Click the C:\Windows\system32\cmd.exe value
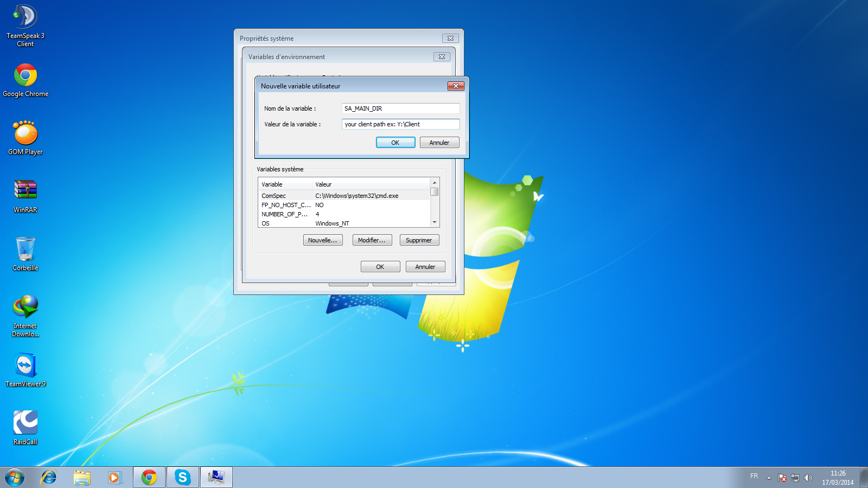The height and width of the screenshot is (488, 868). pyautogui.click(x=357, y=196)
